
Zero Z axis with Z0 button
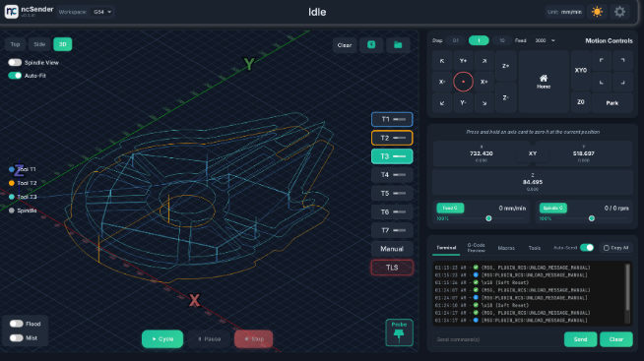580,102
